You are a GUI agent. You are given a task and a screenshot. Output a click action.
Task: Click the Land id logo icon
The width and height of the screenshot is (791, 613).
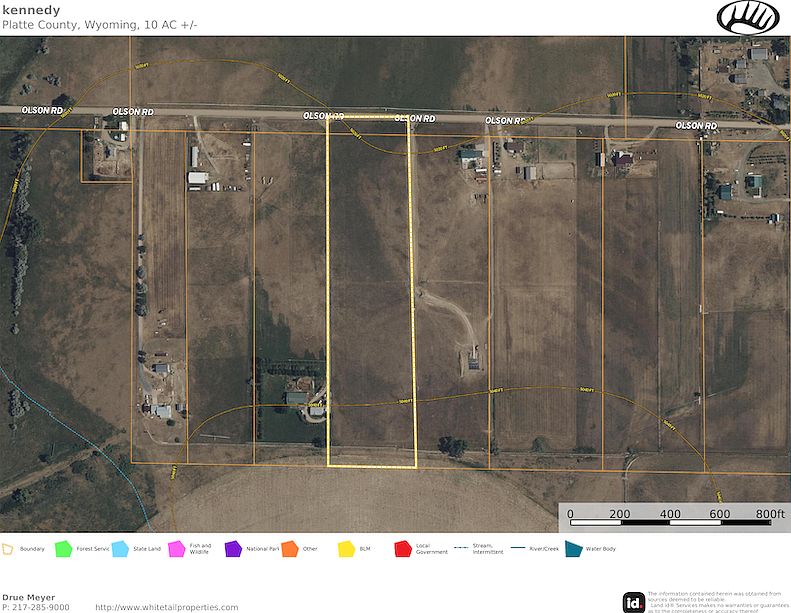634,602
